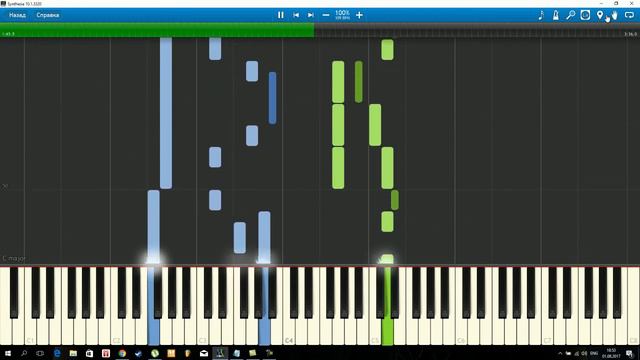
Task: Open the orange app icon on taskbar
Action: pyautogui.click(x=171, y=353)
